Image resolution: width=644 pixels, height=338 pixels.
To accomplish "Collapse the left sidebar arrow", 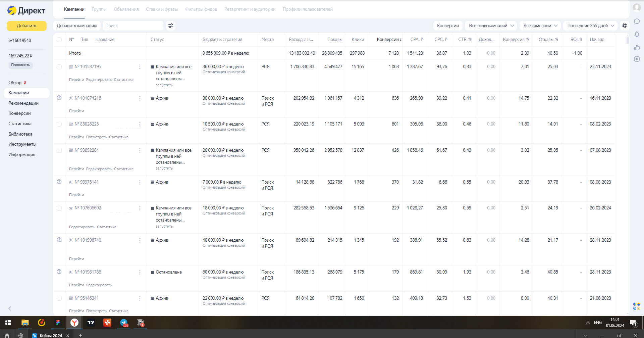I will tap(10, 308).
